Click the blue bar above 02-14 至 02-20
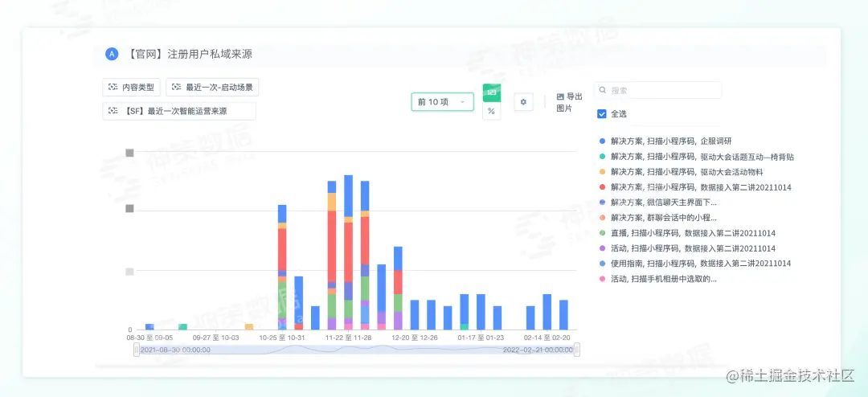The height and width of the screenshot is (397, 868). [547, 312]
